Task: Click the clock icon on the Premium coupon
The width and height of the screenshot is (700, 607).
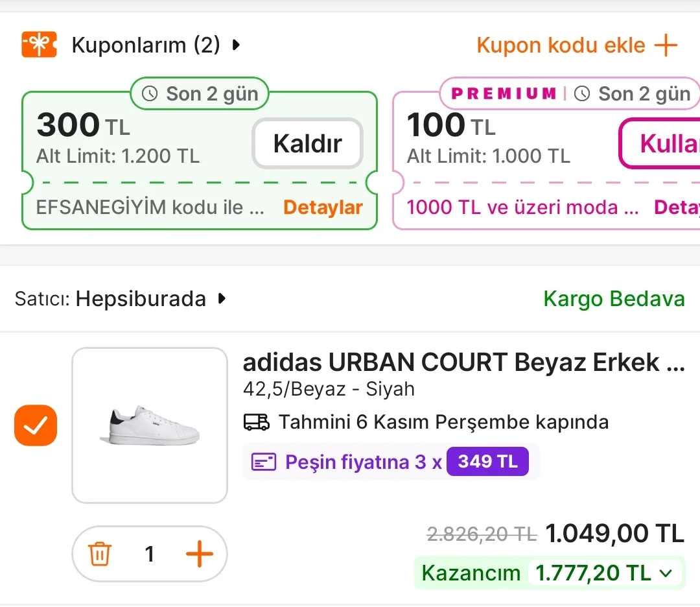Action: pyautogui.click(x=582, y=94)
